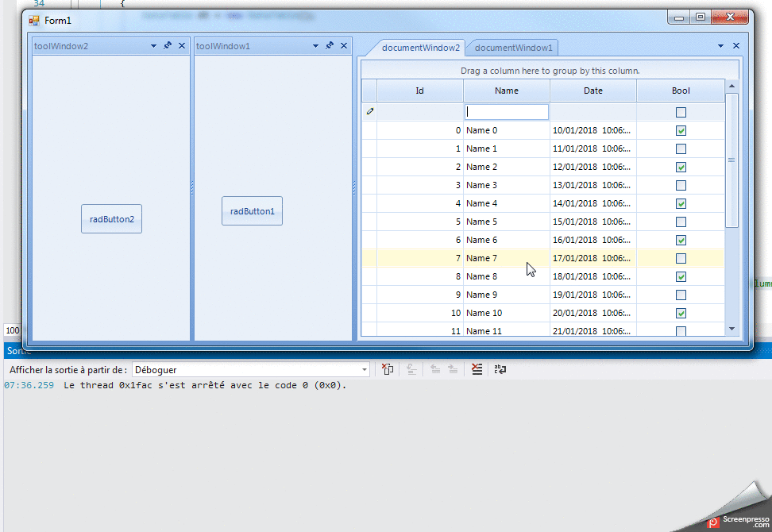Clear all output with red X icon

click(477, 369)
